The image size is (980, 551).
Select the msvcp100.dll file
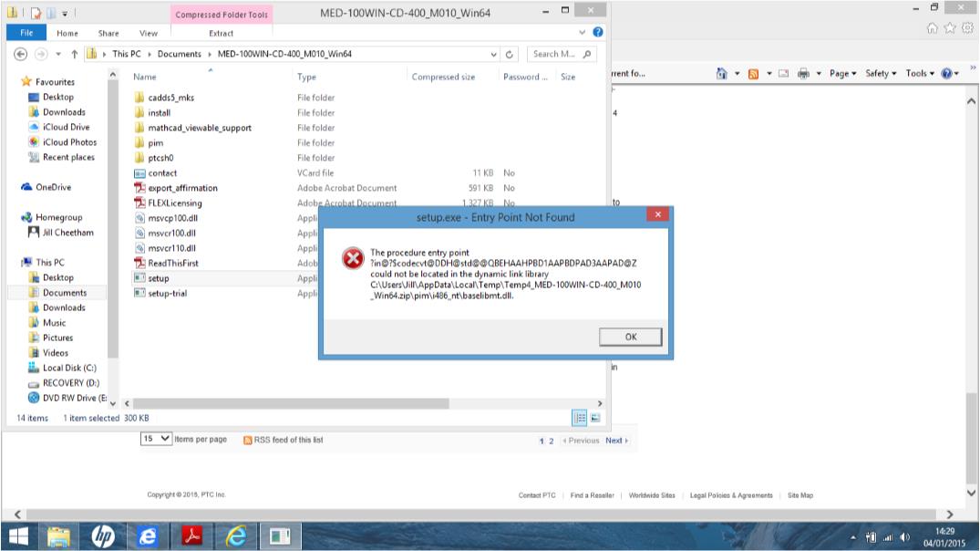172,218
